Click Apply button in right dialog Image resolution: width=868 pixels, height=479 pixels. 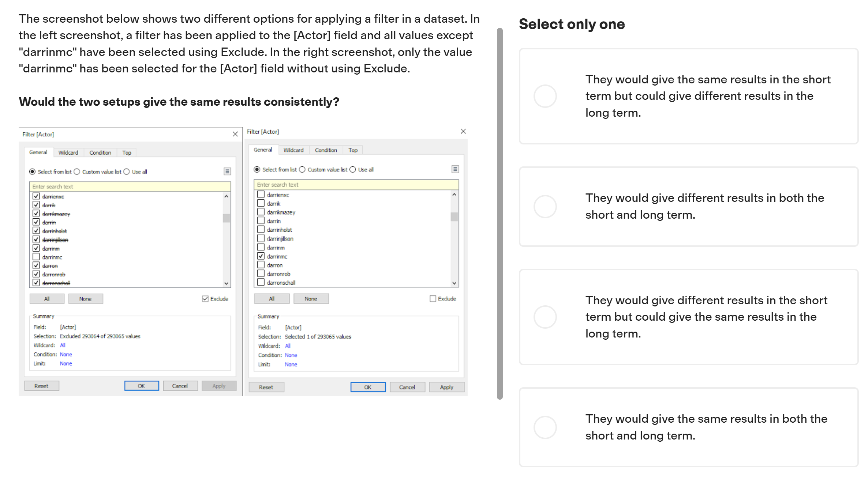point(447,387)
